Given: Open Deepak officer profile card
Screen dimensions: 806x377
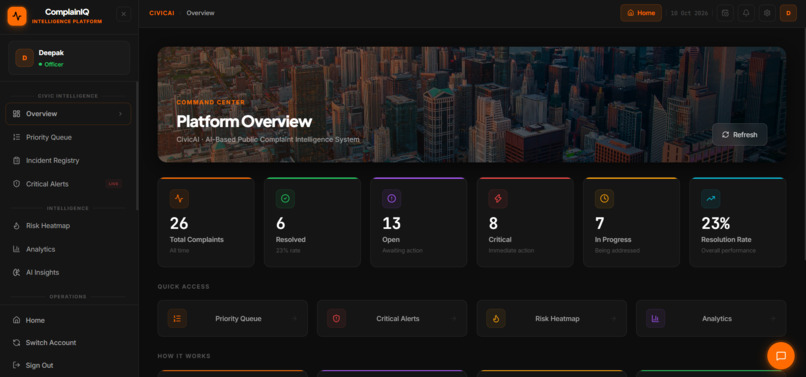Looking at the screenshot, I should point(69,58).
